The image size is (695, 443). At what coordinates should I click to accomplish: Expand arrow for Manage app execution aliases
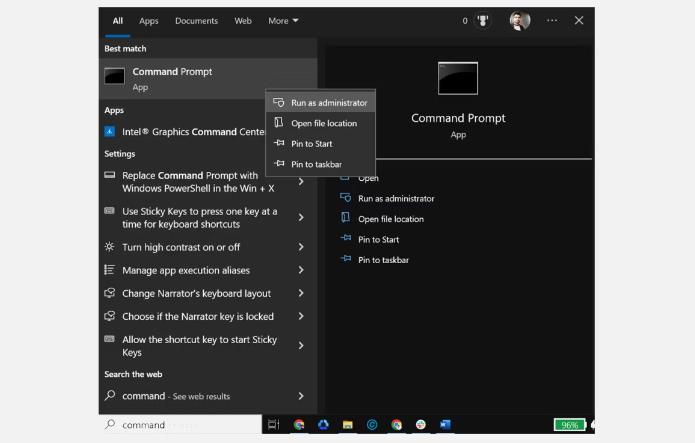(x=301, y=270)
